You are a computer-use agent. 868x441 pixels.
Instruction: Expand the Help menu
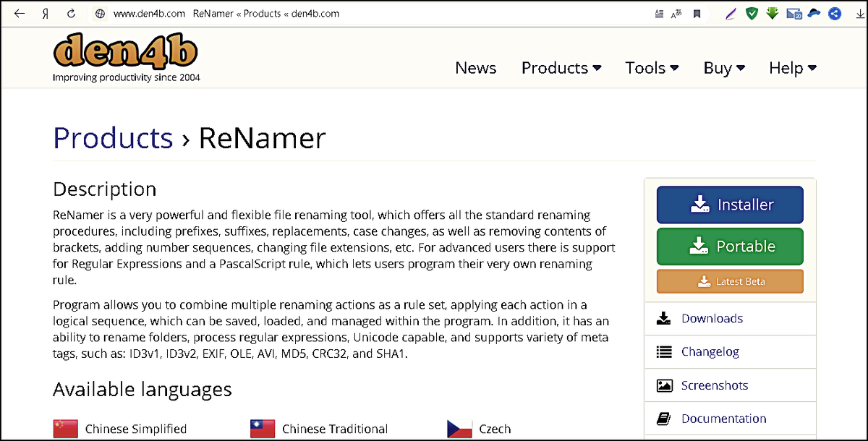793,68
